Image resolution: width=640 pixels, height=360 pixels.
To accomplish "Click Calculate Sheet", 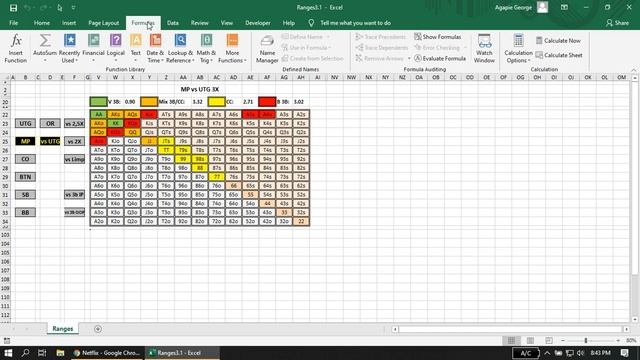I will pyautogui.click(x=559, y=55).
